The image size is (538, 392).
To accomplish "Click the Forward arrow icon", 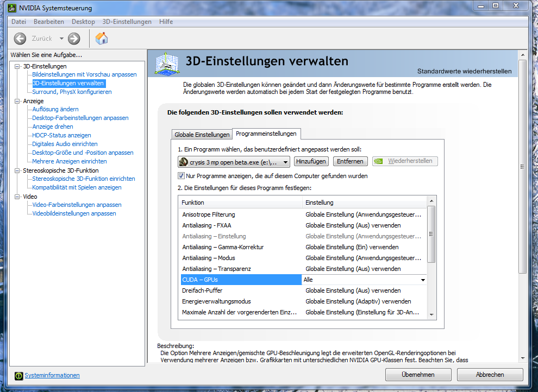I will pyautogui.click(x=74, y=39).
